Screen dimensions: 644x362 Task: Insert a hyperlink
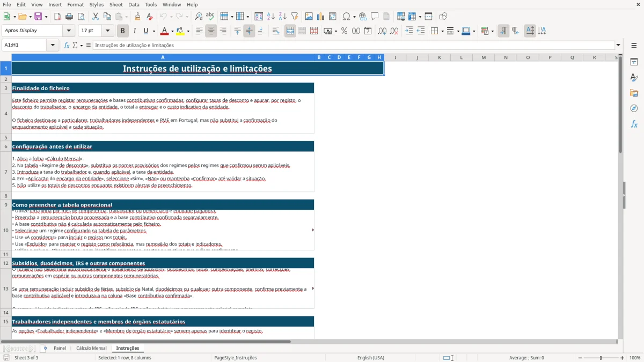pyautogui.click(x=363, y=17)
